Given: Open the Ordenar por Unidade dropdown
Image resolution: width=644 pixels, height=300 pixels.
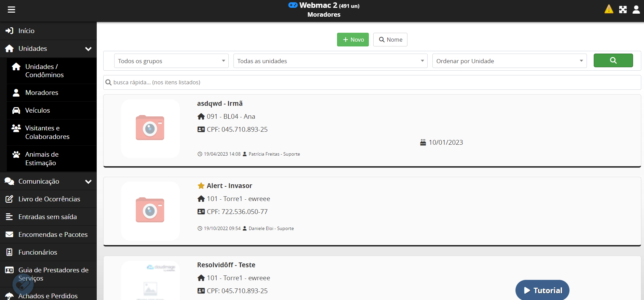Looking at the screenshot, I should [509, 61].
